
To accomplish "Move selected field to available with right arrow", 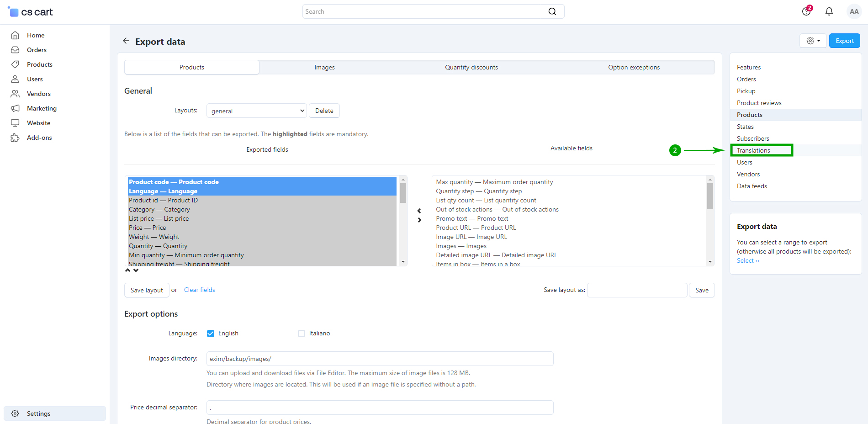I will click(419, 220).
